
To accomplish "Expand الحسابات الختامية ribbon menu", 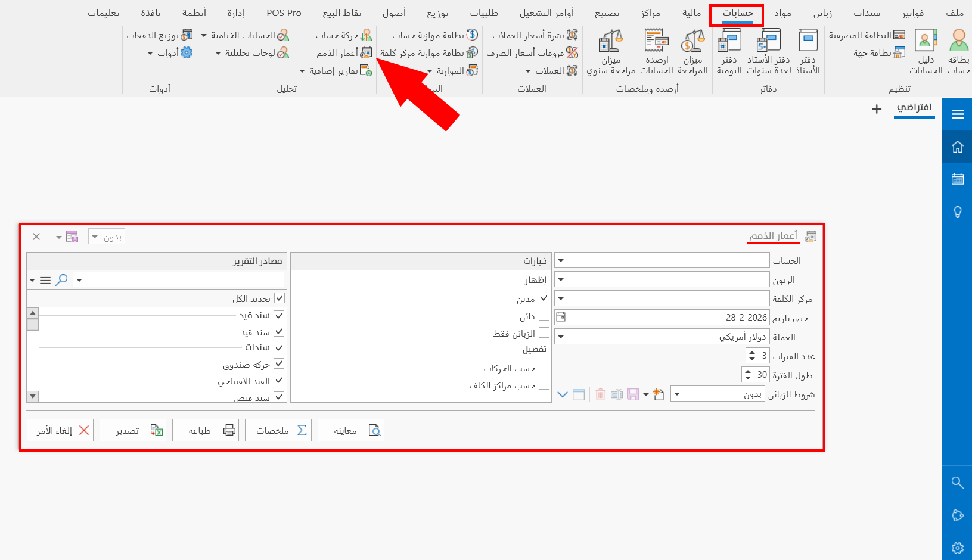I will coord(245,35).
